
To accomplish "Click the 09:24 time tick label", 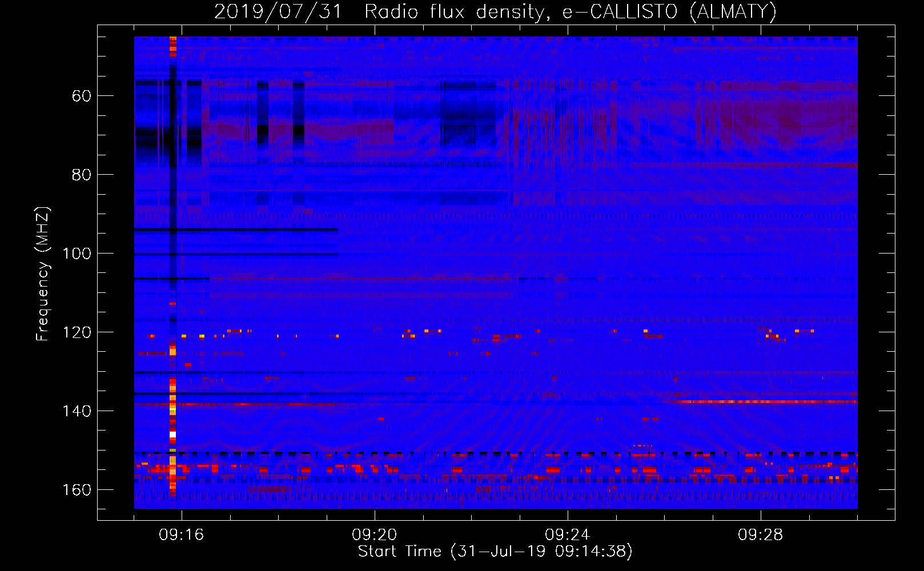I will 568,535.
